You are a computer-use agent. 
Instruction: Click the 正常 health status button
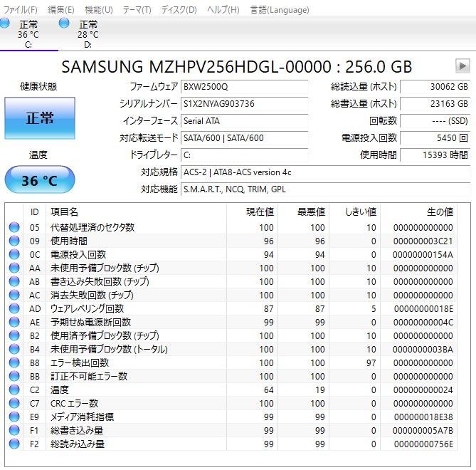(x=40, y=118)
